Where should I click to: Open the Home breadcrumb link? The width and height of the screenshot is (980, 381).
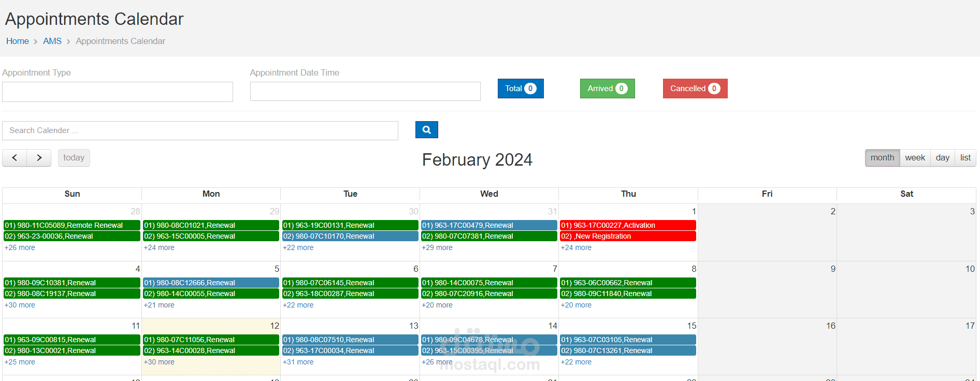click(x=18, y=41)
